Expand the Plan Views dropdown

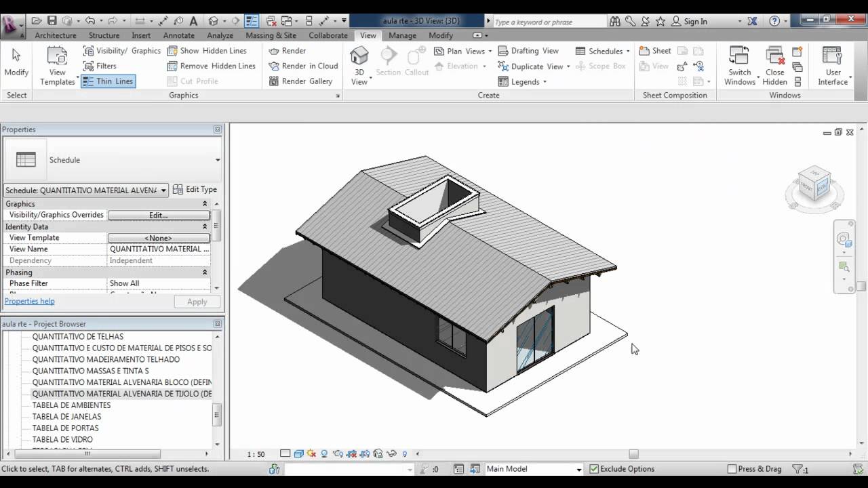point(489,52)
